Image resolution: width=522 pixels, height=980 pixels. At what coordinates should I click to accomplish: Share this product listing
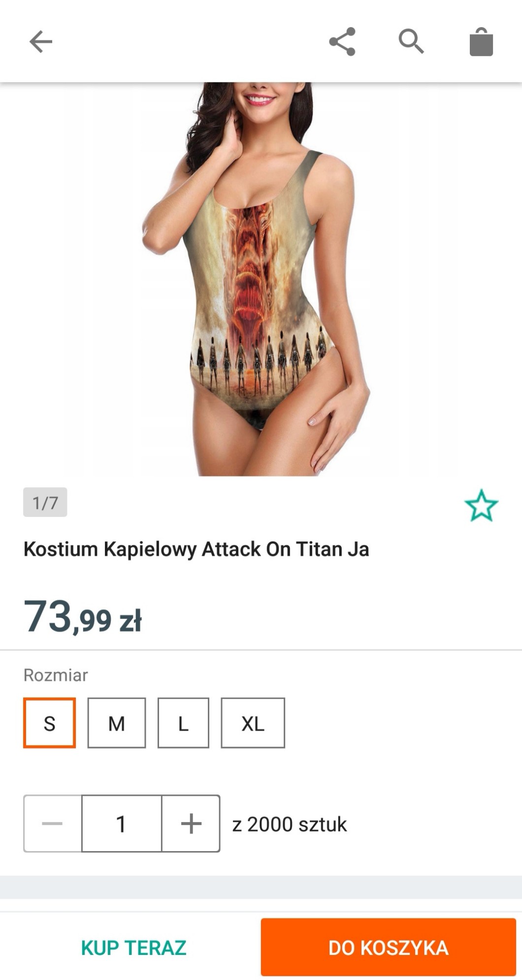pos(342,41)
